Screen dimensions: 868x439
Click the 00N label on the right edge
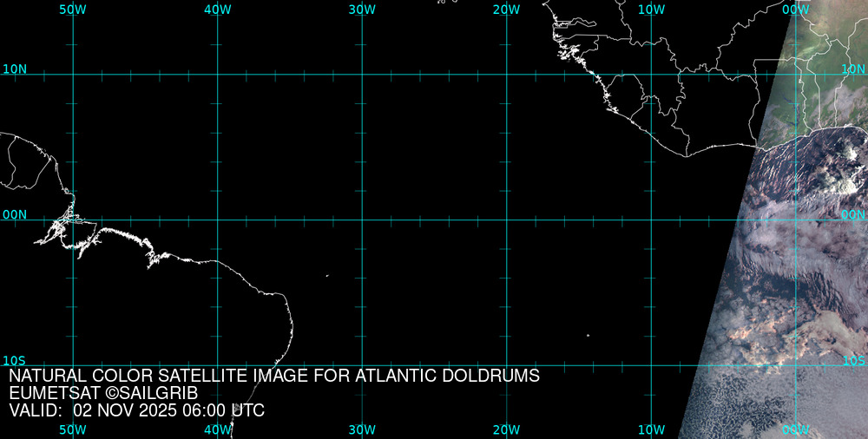point(854,214)
